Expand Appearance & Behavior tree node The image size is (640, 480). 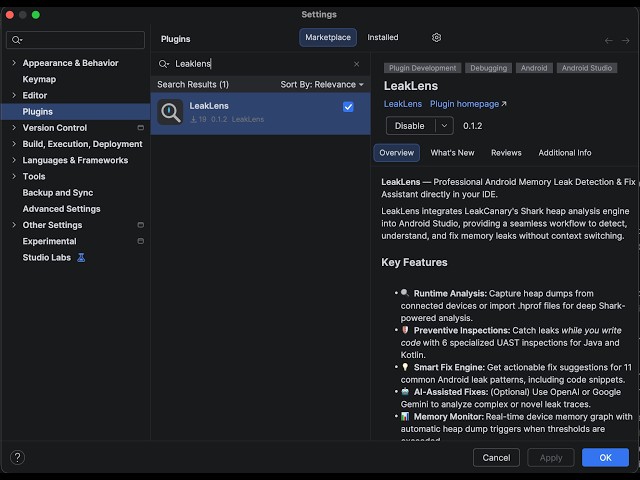pyautogui.click(x=14, y=63)
